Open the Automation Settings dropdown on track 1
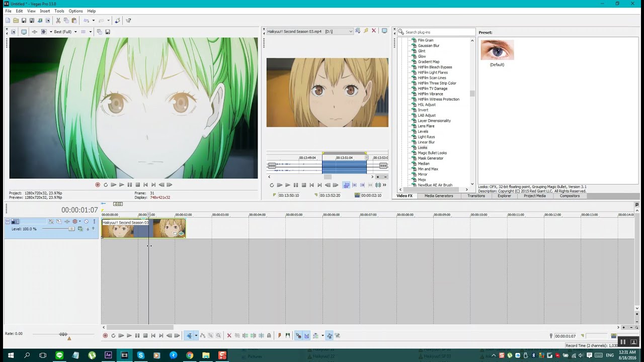The width and height of the screenshot is (644, 362). (79, 221)
